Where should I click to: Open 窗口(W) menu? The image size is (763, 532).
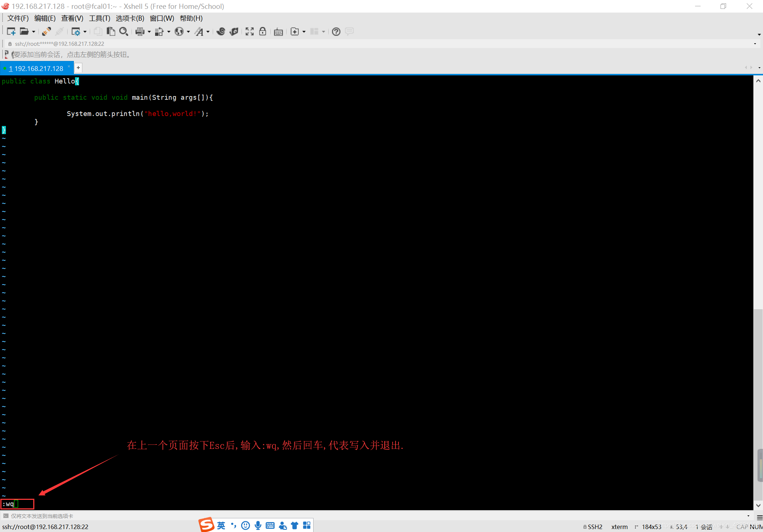click(x=162, y=18)
